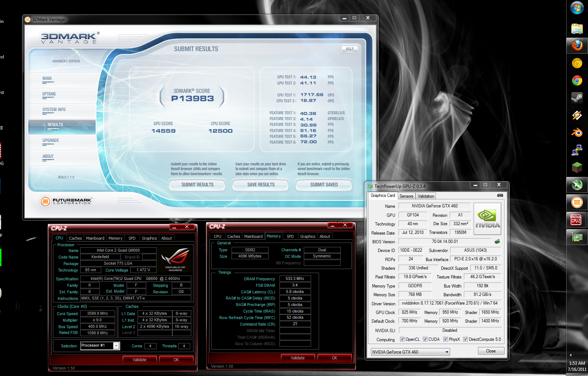Click the 3DMark Vantage title bar icon
The width and height of the screenshot is (588, 376).
tap(28, 20)
